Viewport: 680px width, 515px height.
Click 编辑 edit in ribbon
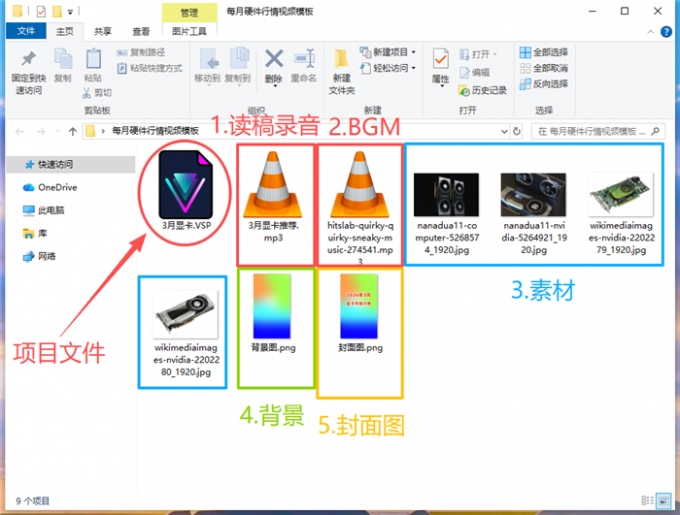[x=475, y=72]
